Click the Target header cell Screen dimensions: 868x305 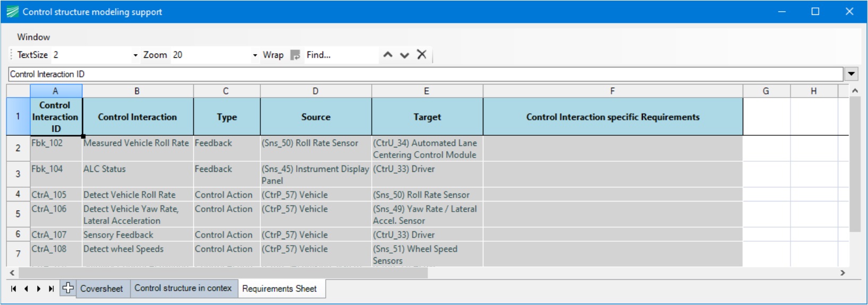coord(427,117)
